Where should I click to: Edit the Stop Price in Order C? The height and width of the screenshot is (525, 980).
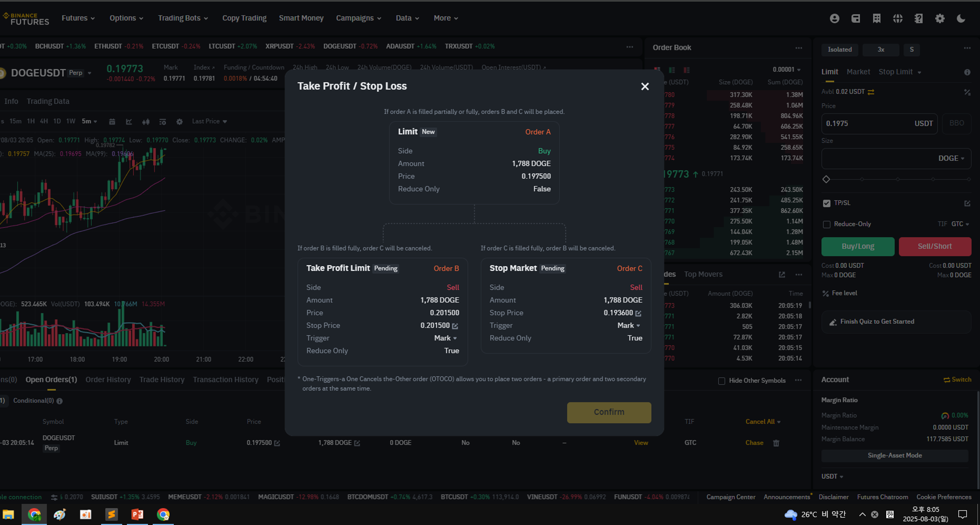click(x=638, y=313)
